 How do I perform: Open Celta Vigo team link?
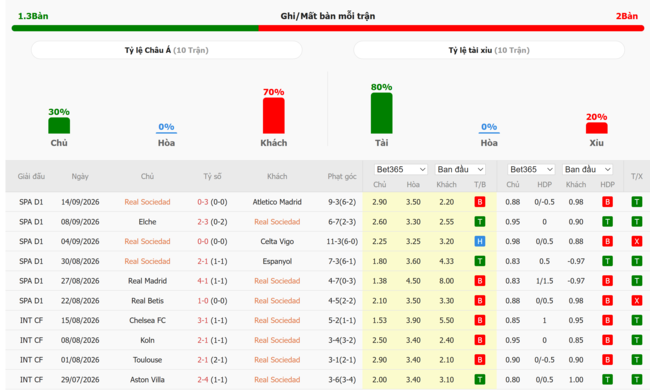277,241
